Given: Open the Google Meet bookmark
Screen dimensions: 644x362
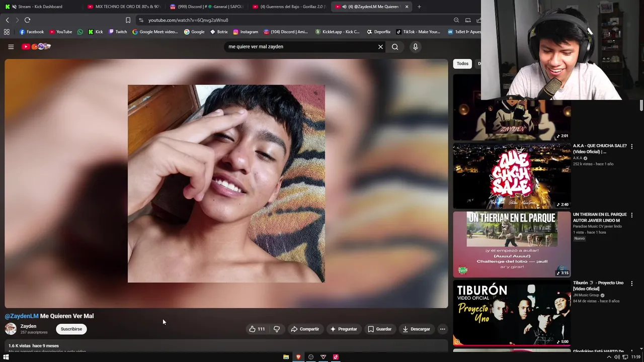Looking at the screenshot, I should (x=155, y=32).
